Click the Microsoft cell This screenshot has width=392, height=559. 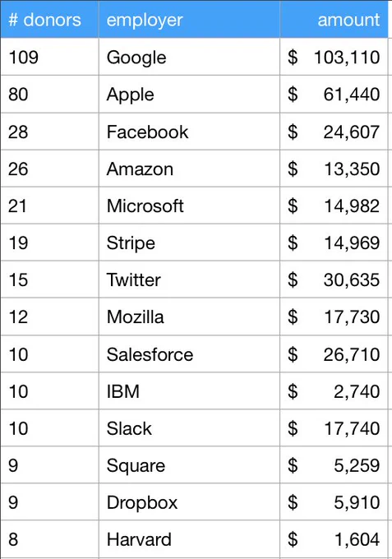click(x=189, y=206)
